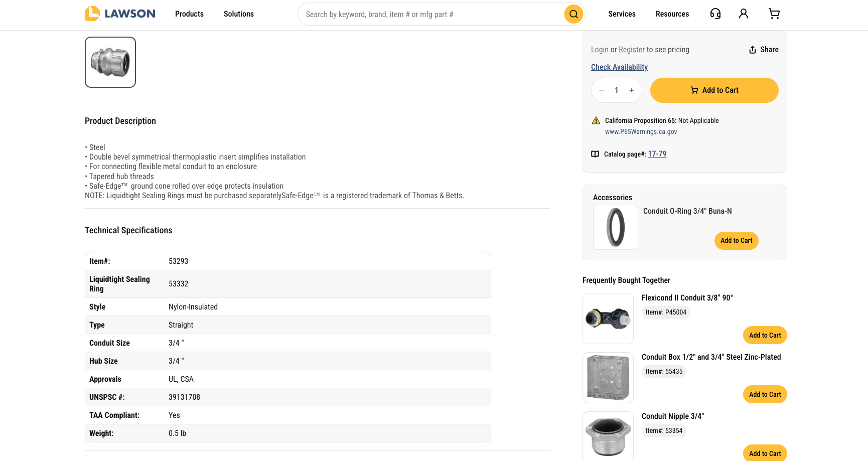
Task: Open customer support headset icon
Action: pyautogui.click(x=715, y=14)
